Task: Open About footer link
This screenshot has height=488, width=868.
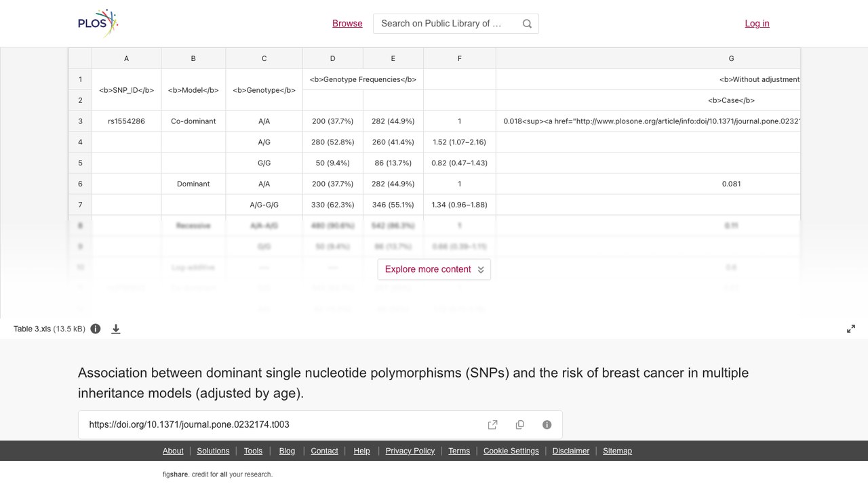Action: click(x=173, y=451)
